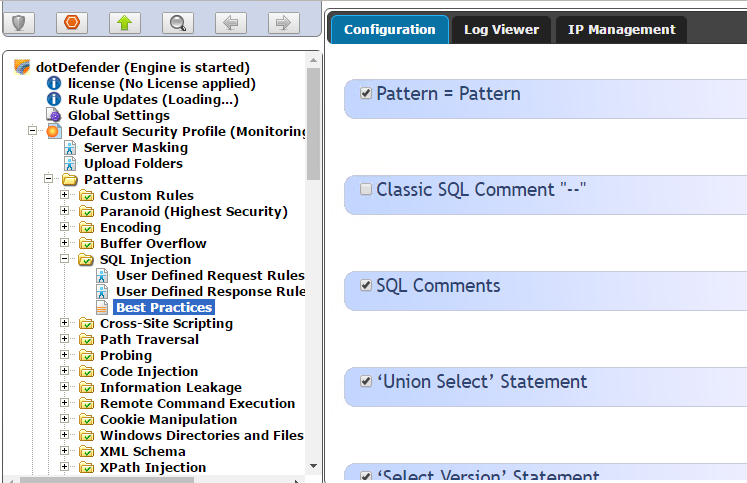Expand the XML Schema node

click(x=64, y=451)
